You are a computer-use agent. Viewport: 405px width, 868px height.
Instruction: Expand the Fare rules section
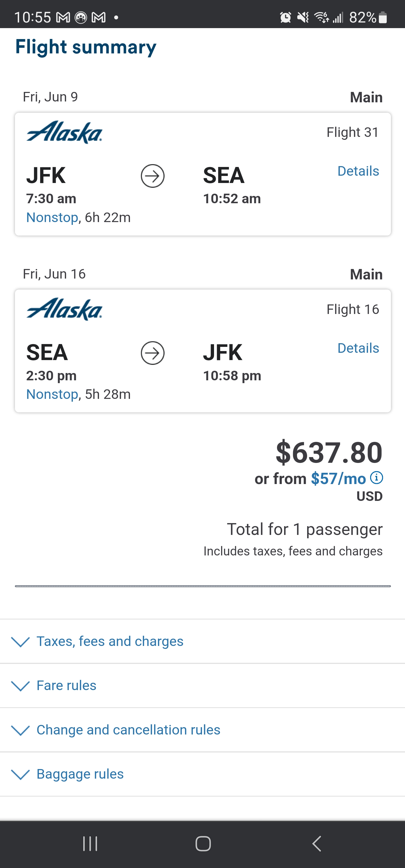click(202, 685)
